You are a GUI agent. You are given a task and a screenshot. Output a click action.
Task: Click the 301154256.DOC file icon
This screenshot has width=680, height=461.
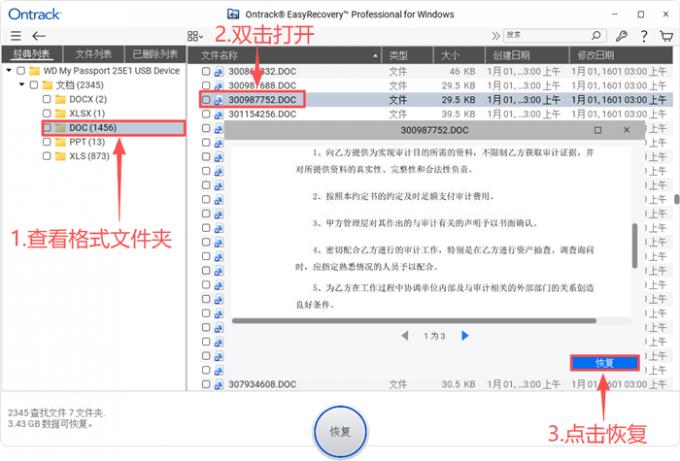219,114
